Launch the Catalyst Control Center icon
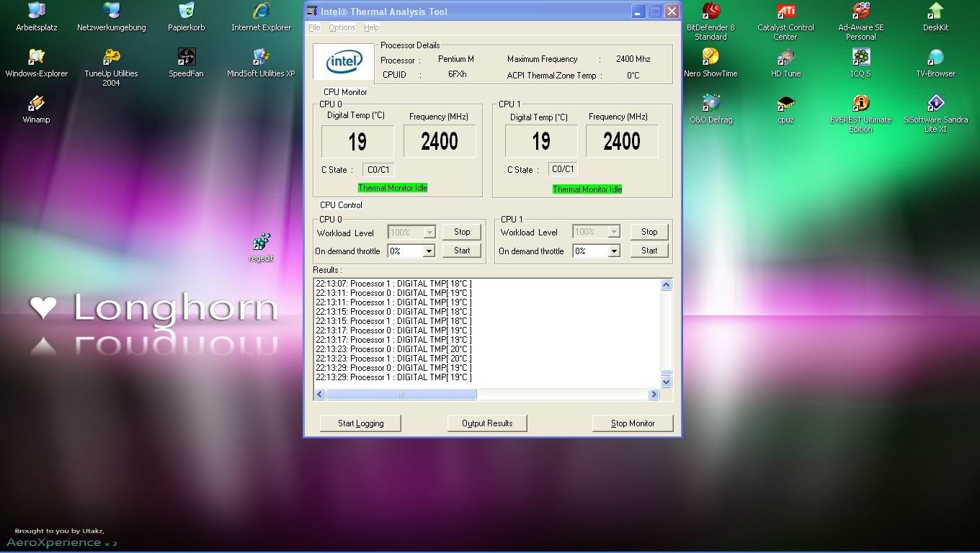This screenshot has height=553, width=980. pyautogui.click(x=785, y=22)
